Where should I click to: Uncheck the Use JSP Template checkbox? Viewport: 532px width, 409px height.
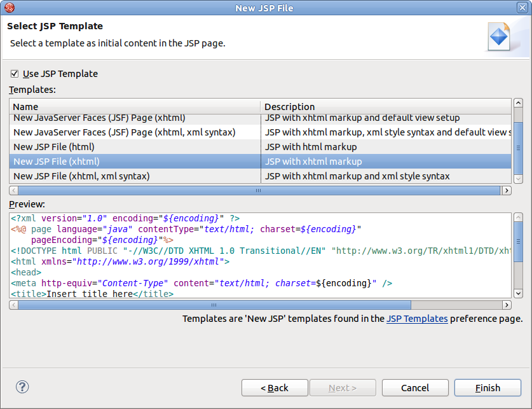pyautogui.click(x=14, y=74)
